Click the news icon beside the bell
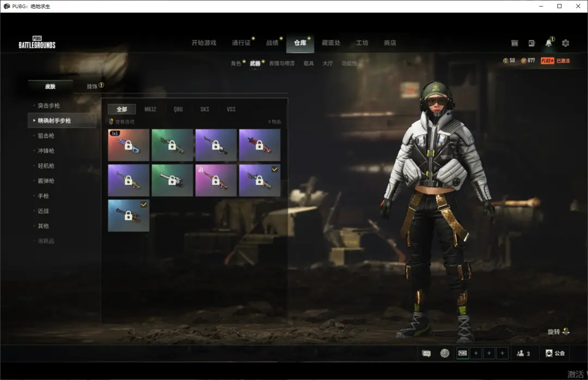 532,43
